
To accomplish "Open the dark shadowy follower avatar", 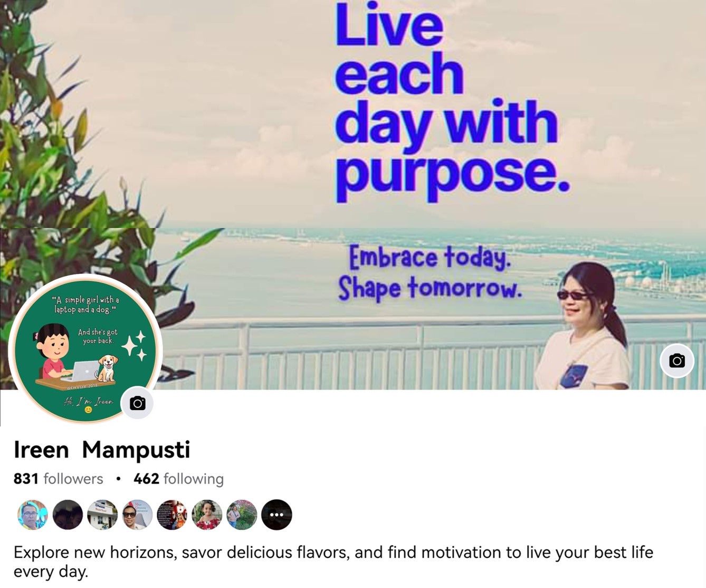I will 68,515.
